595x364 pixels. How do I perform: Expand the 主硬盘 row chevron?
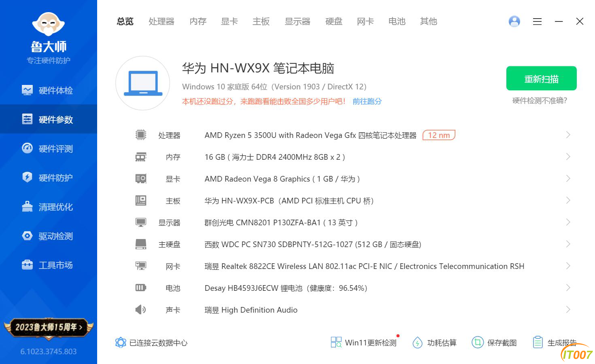click(568, 244)
